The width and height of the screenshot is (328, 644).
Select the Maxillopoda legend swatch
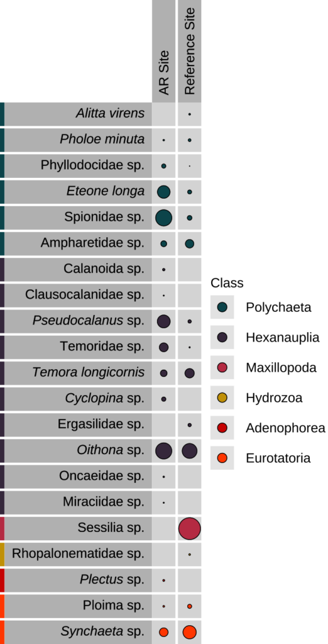222,367
